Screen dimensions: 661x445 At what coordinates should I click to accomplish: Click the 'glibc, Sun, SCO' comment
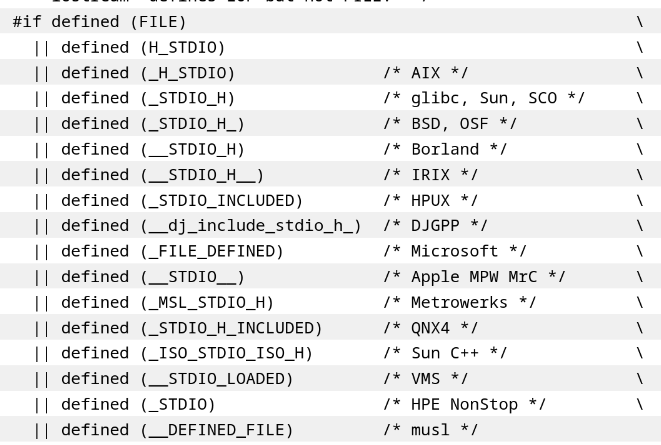click(x=484, y=98)
